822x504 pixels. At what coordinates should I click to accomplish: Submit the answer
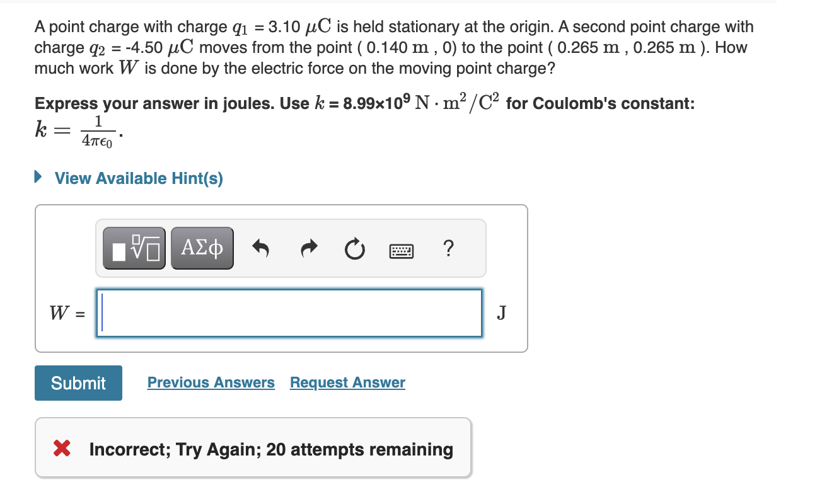click(78, 382)
